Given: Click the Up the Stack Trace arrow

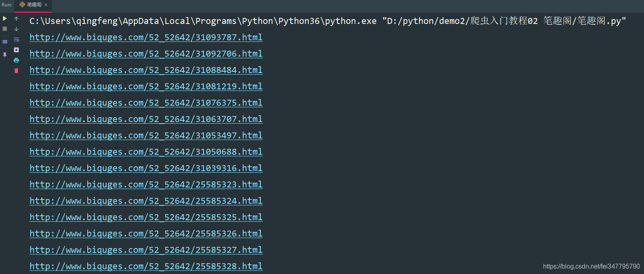Looking at the screenshot, I should 16,19.
